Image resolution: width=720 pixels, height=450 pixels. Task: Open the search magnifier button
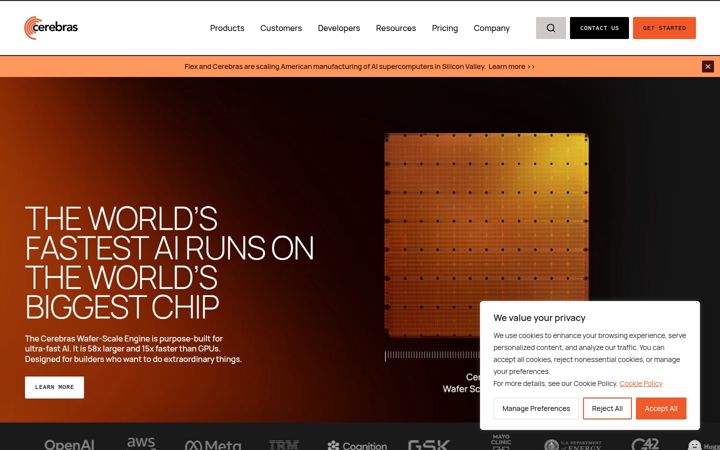tap(551, 28)
